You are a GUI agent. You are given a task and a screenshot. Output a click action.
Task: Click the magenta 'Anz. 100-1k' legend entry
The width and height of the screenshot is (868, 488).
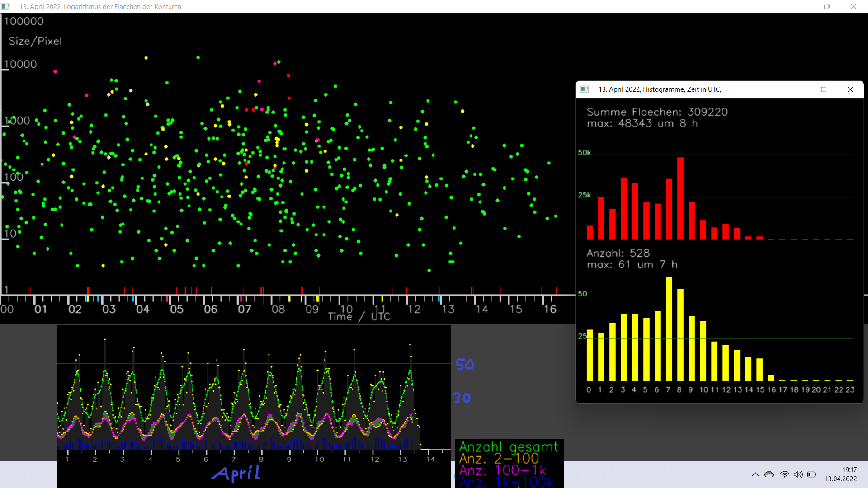pyautogui.click(x=503, y=470)
